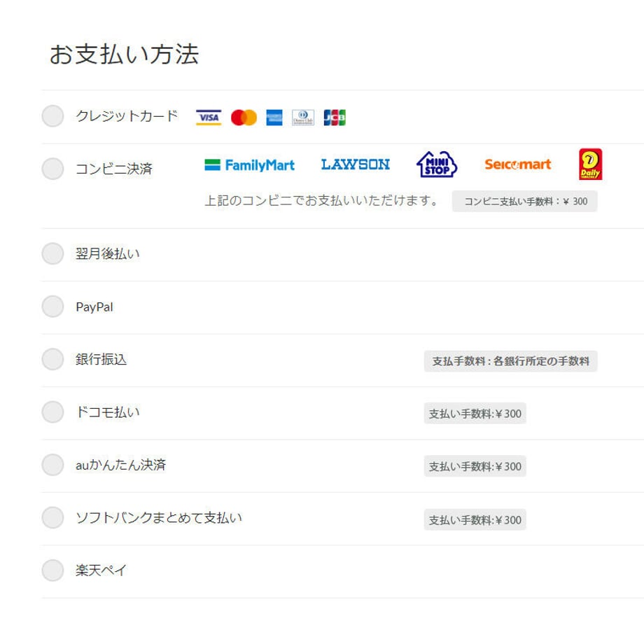Viewport: 644px width, 644px height.
Task: Choose 銀行振込 as payment method
Action: (52, 359)
